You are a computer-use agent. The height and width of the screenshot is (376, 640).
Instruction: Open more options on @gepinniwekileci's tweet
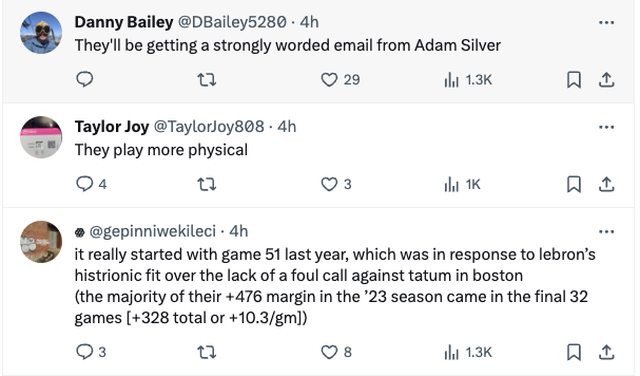tap(606, 231)
